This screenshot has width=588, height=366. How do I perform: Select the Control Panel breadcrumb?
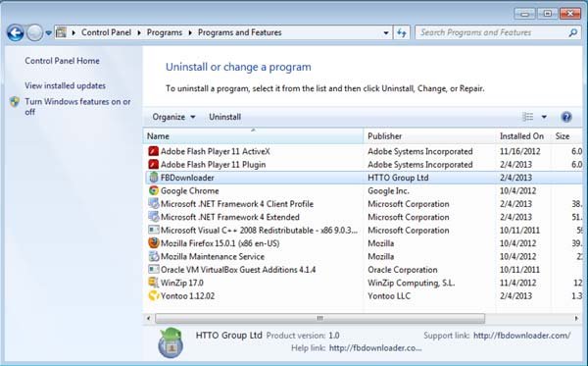click(x=106, y=32)
